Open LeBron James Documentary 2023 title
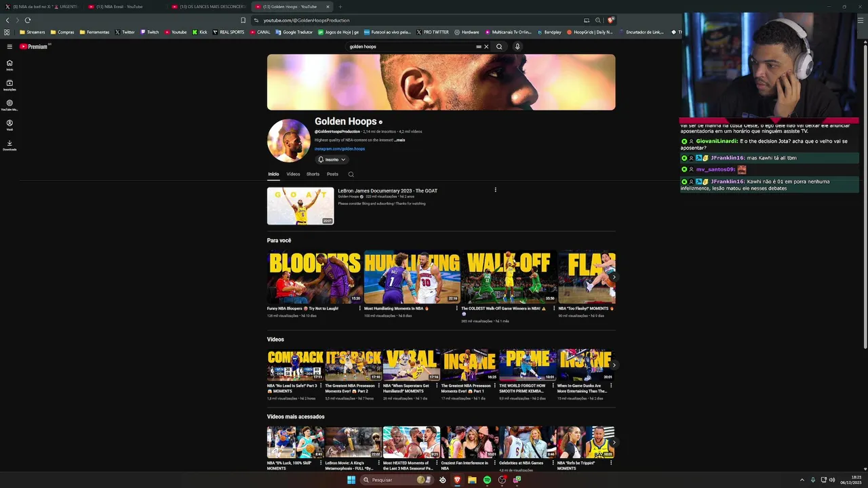This screenshot has height=488, width=868. [388, 190]
